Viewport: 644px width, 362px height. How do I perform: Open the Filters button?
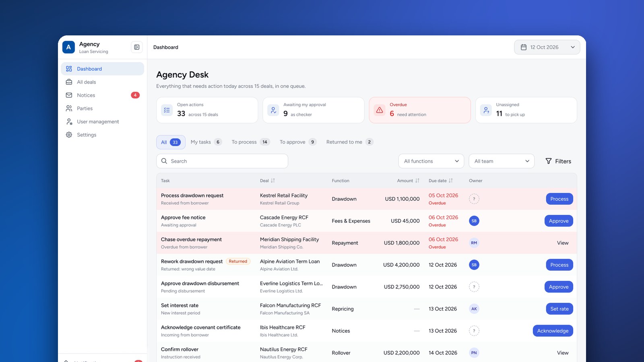point(558,161)
